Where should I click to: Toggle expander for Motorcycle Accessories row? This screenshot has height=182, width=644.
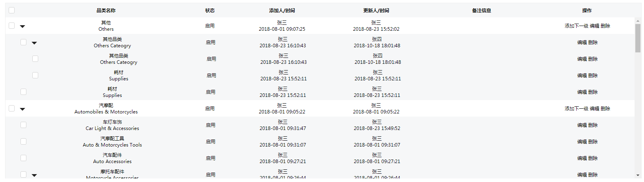pos(34,175)
